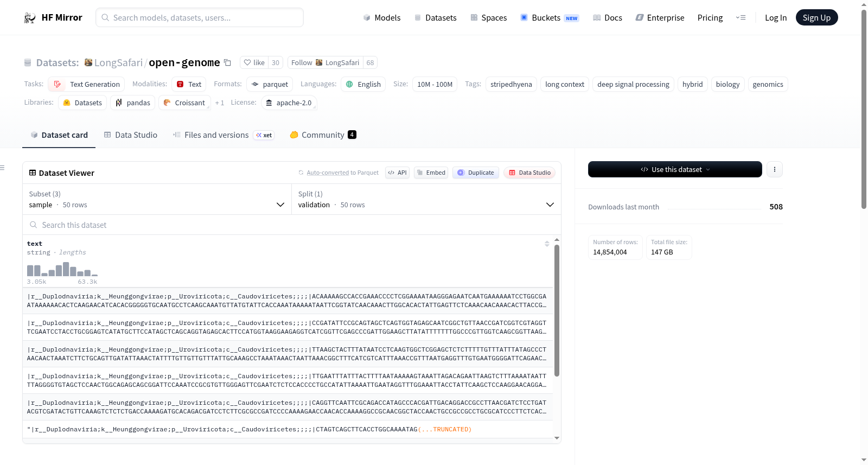This screenshot has width=868, height=465.
Task: Expand the Use this dataset dropdown
Action: point(675,169)
